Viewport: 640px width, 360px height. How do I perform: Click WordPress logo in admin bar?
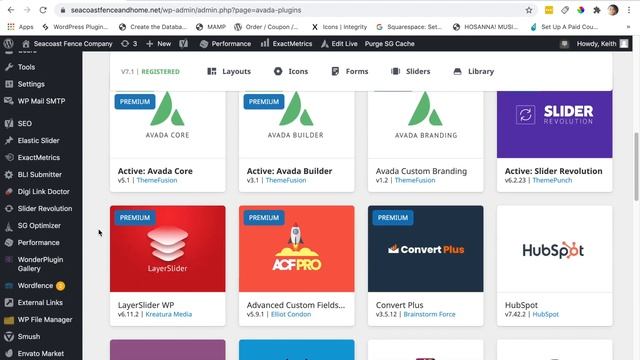click(9, 43)
